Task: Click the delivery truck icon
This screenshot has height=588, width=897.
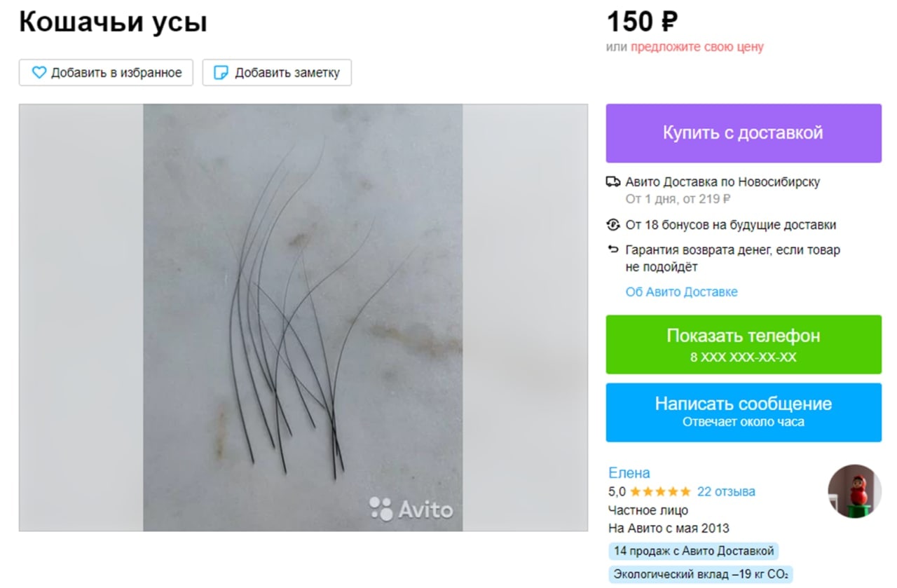Action: (613, 182)
